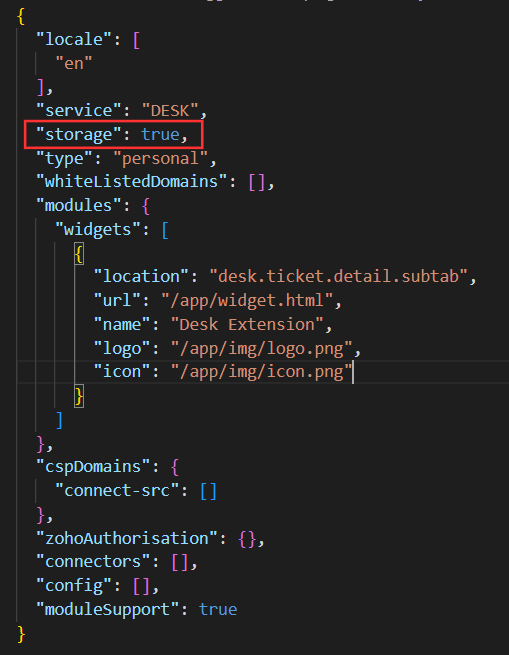Select the "Desk Extension" name value
The height and width of the screenshot is (655, 509).
tap(247, 325)
